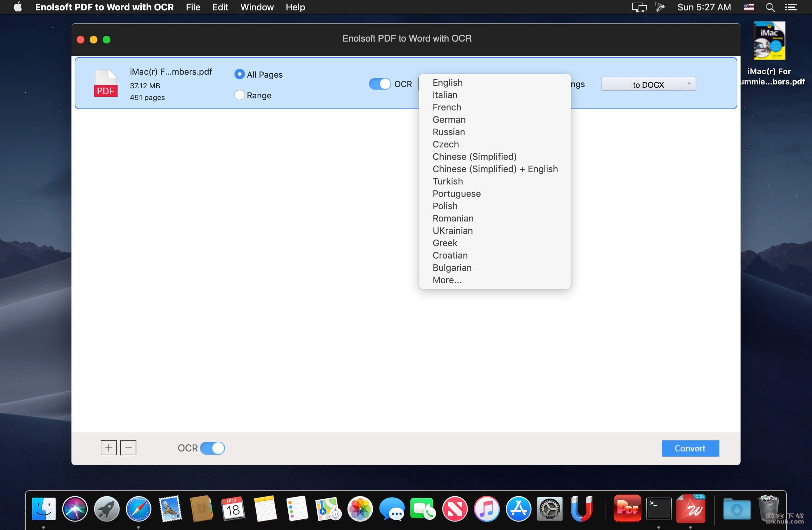The image size is (812, 530).
Task: Open FaceTime green icon in dock
Action: click(x=424, y=509)
